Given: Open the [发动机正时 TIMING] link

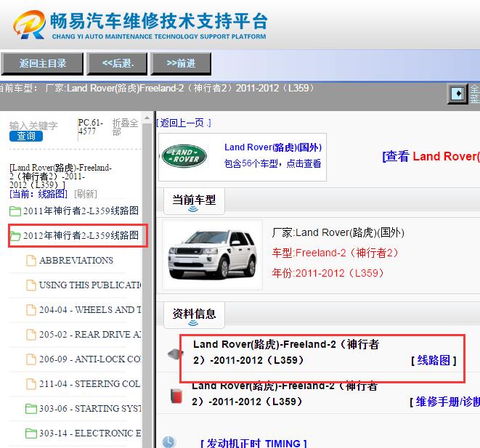Looking at the screenshot, I should [x=253, y=444].
